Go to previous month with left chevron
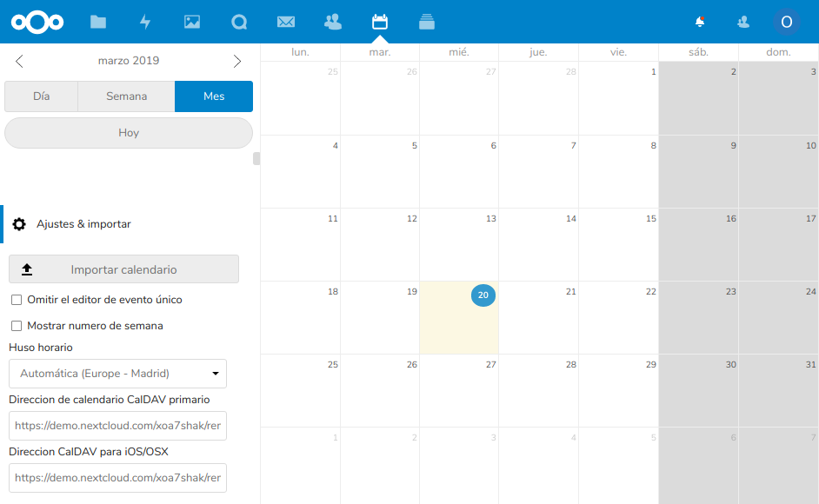 [20, 61]
